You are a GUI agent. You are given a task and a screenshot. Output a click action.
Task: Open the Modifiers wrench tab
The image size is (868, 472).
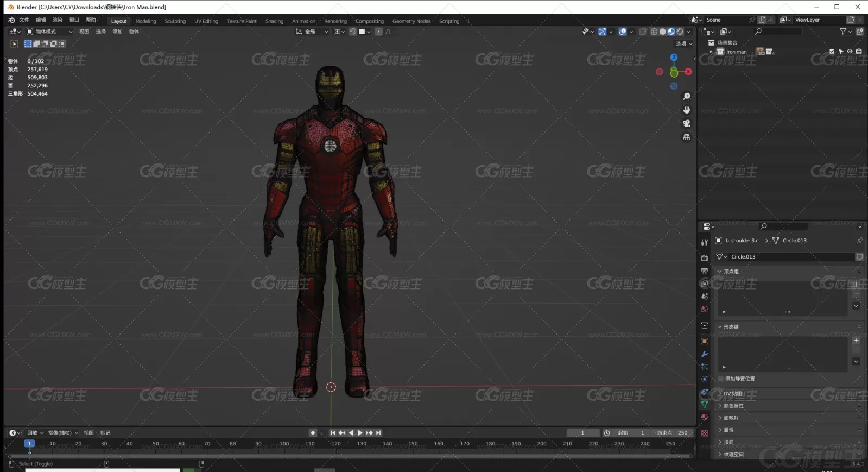(x=705, y=354)
